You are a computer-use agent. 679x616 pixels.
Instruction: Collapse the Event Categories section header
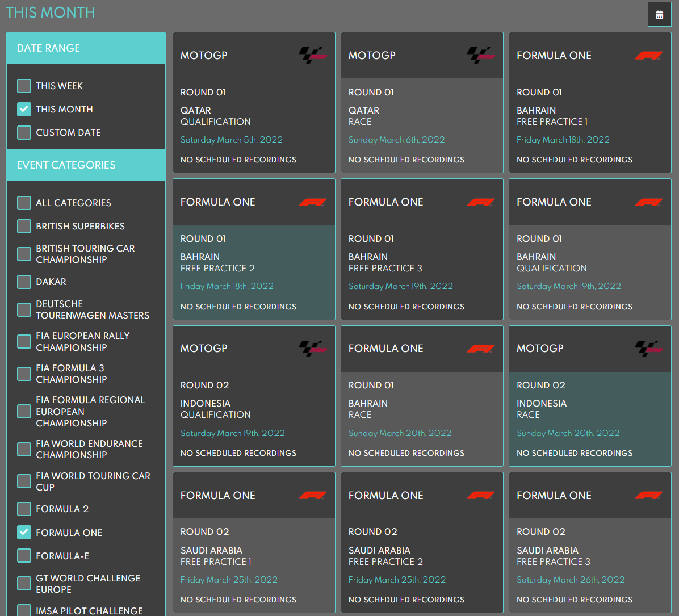point(86,165)
